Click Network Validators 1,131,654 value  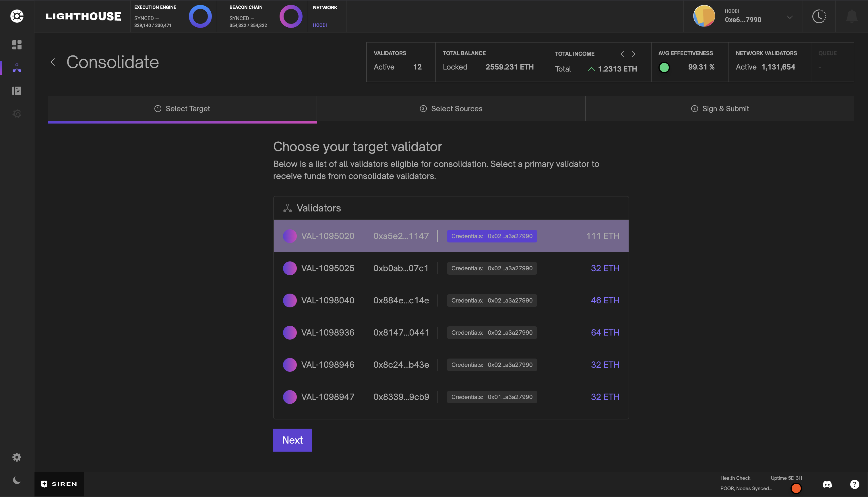[778, 67]
